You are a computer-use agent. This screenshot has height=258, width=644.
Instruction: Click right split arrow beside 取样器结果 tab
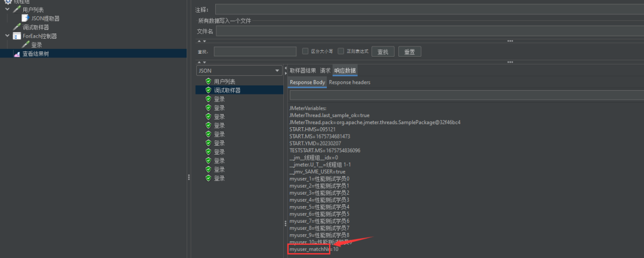(x=286, y=73)
